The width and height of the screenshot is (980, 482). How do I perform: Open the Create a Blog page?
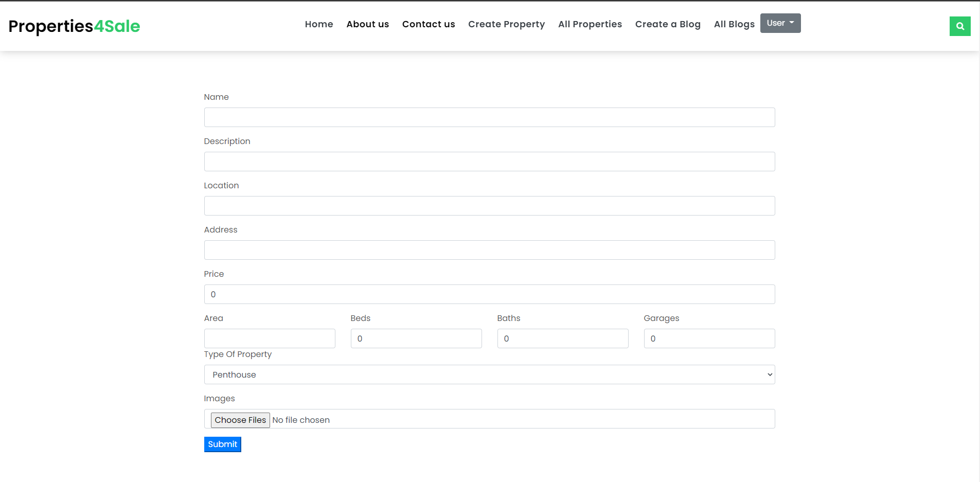(667, 24)
